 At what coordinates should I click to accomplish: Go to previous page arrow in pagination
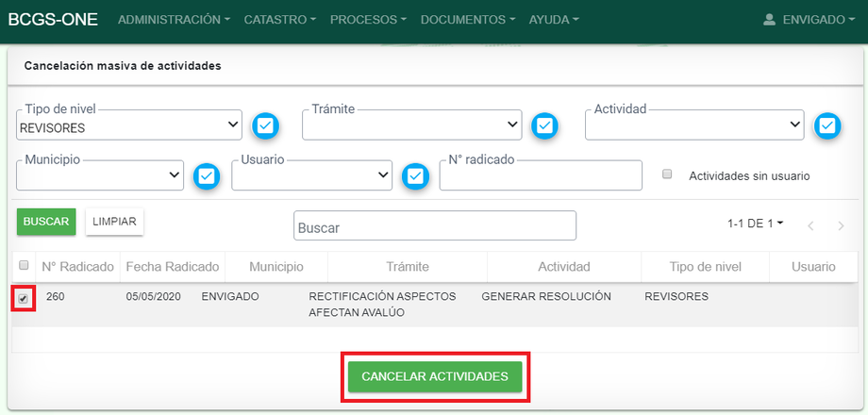810,225
